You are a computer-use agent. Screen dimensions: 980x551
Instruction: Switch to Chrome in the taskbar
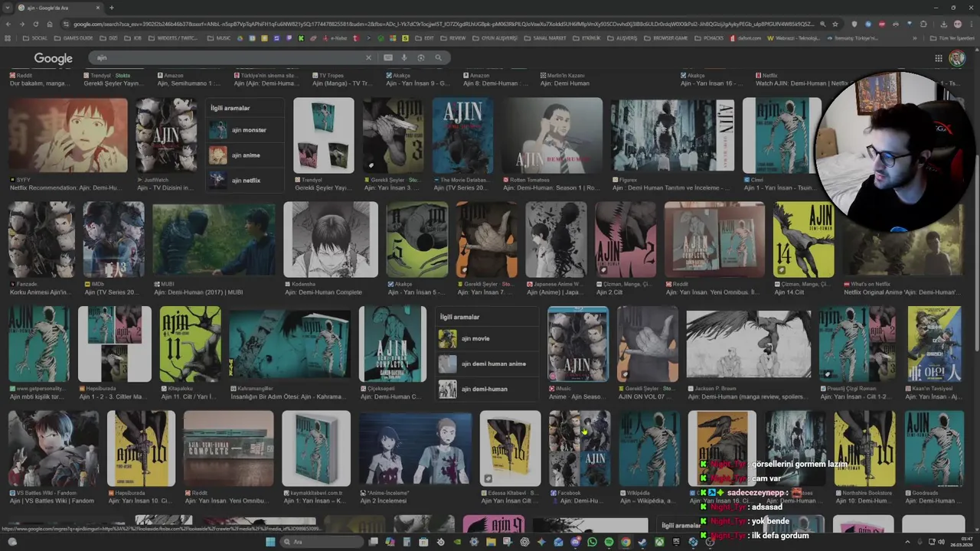click(x=626, y=542)
